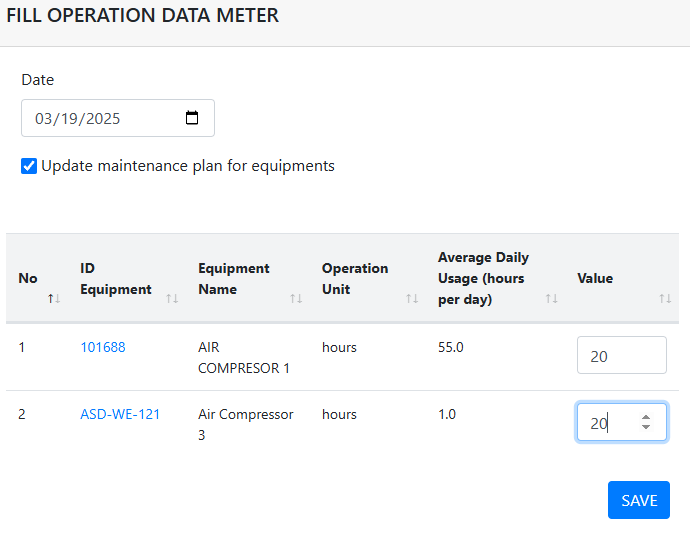
Task: Sort table by the No column arrows
Action: pyautogui.click(x=54, y=299)
